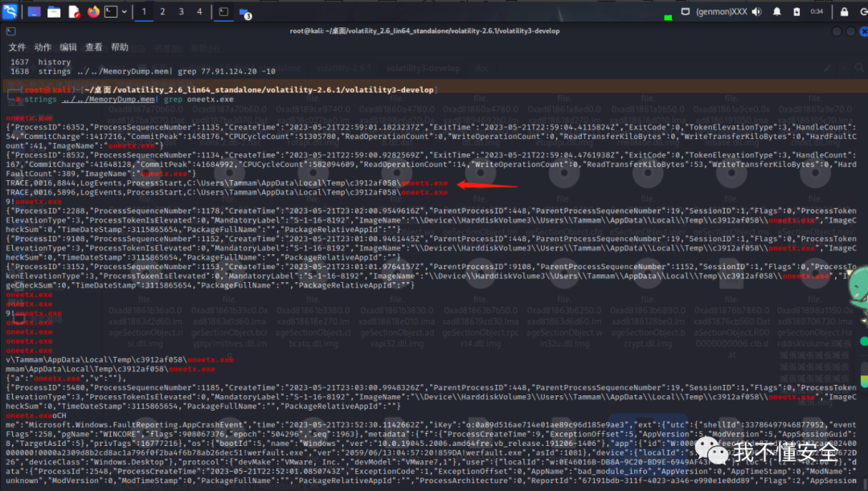Click the line with ProcessID 3152
868x491 pixels.
point(432,276)
